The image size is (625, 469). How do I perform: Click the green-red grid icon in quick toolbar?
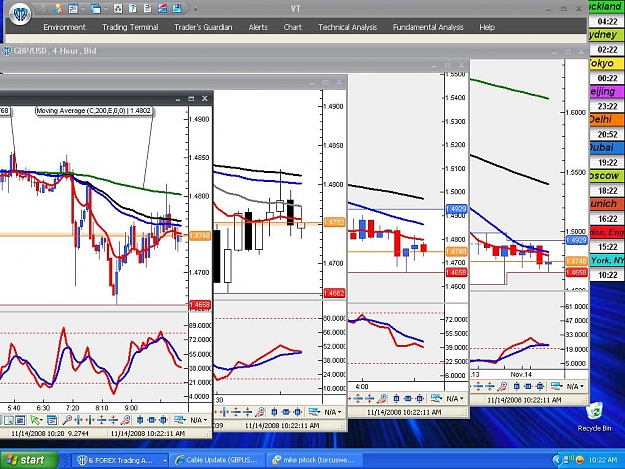click(x=118, y=8)
